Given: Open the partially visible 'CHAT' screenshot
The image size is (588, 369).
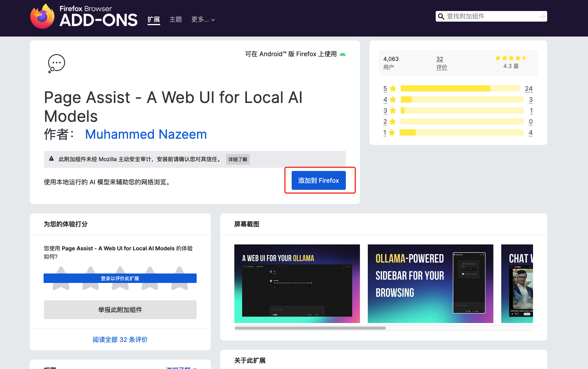Looking at the screenshot, I should pyautogui.click(x=517, y=284).
